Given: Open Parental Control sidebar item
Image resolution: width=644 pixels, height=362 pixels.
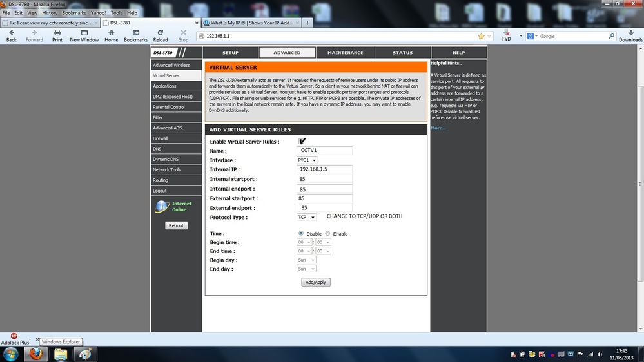Looking at the screenshot, I should (176, 107).
